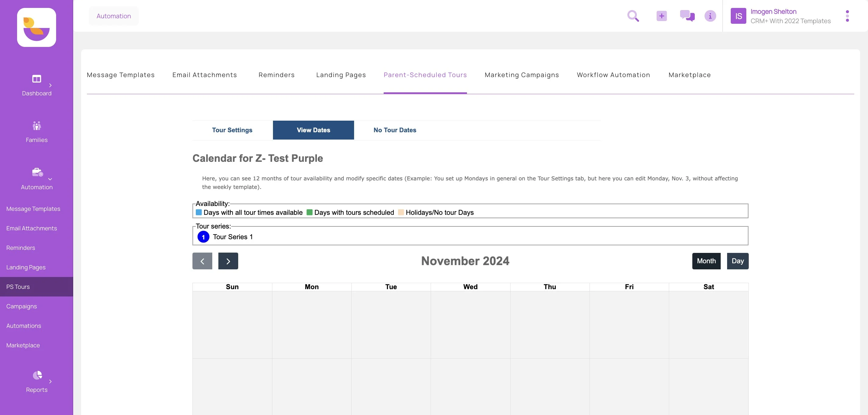Image resolution: width=868 pixels, height=415 pixels.
Task: Switch calendar to Day view
Action: [737, 261]
